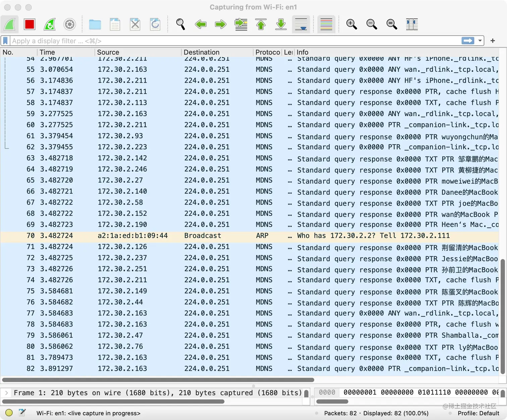Viewport: 507px width, 420px height.
Task: Sort packets by the Destination column
Action: [x=217, y=52]
